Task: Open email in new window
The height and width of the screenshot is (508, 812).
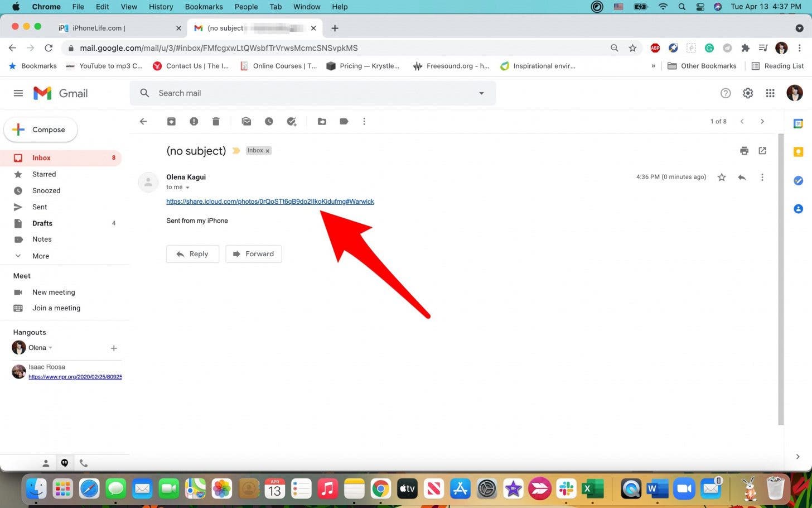Action: pos(762,151)
